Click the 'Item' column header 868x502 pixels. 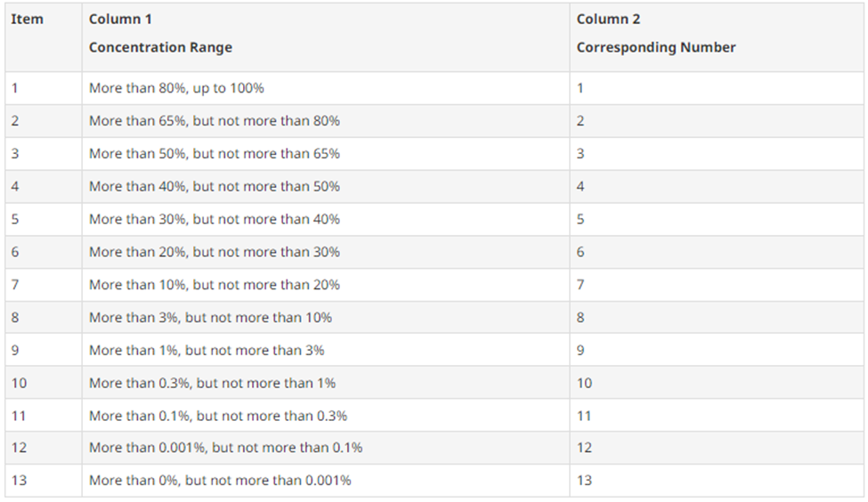click(27, 20)
